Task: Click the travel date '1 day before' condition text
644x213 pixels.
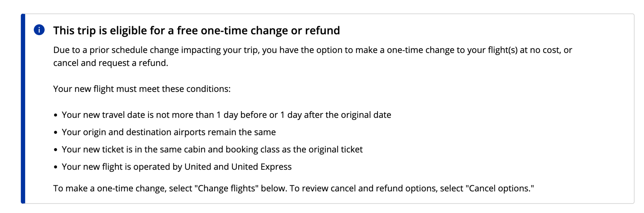Action: pyautogui.click(x=226, y=115)
